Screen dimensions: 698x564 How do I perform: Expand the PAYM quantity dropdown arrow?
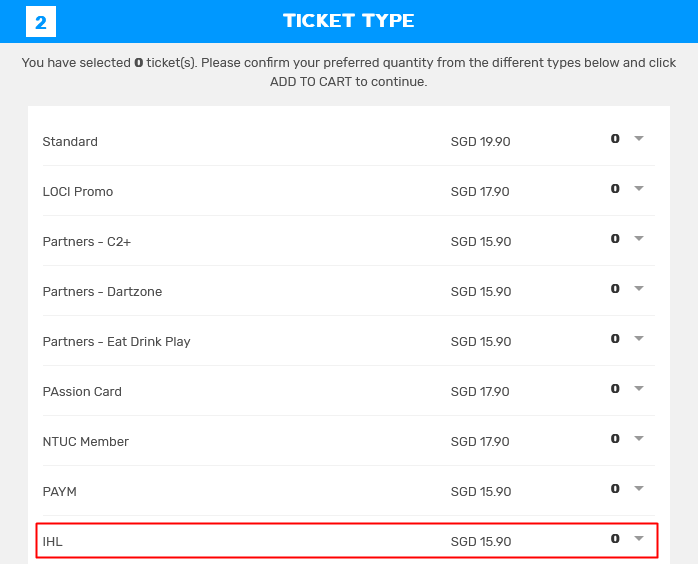639,489
